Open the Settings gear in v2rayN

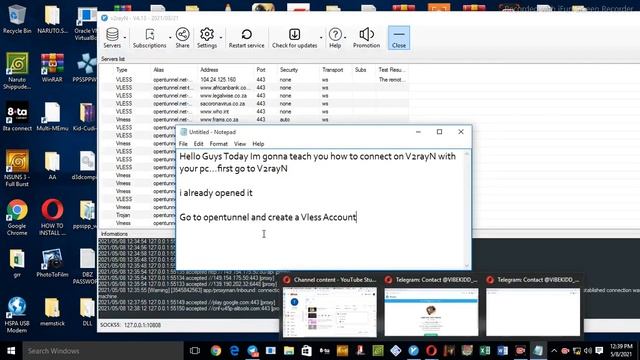pyautogui.click(x=207, y=38)
